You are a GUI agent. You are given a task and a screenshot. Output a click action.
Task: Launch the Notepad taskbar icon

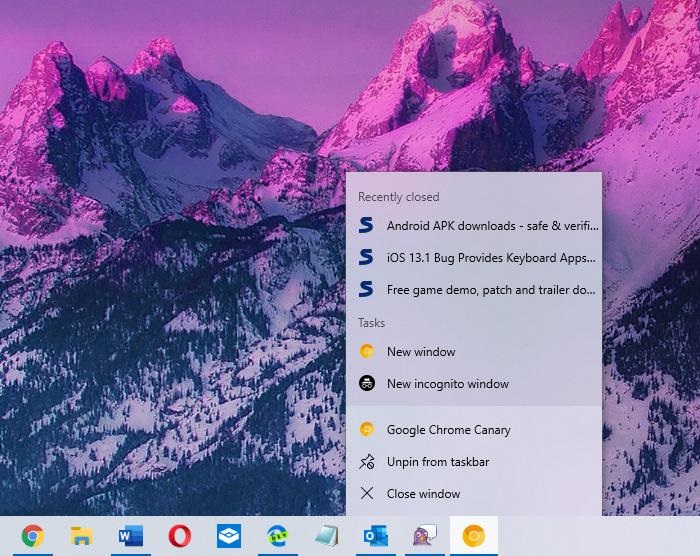[x=327, y=535]
